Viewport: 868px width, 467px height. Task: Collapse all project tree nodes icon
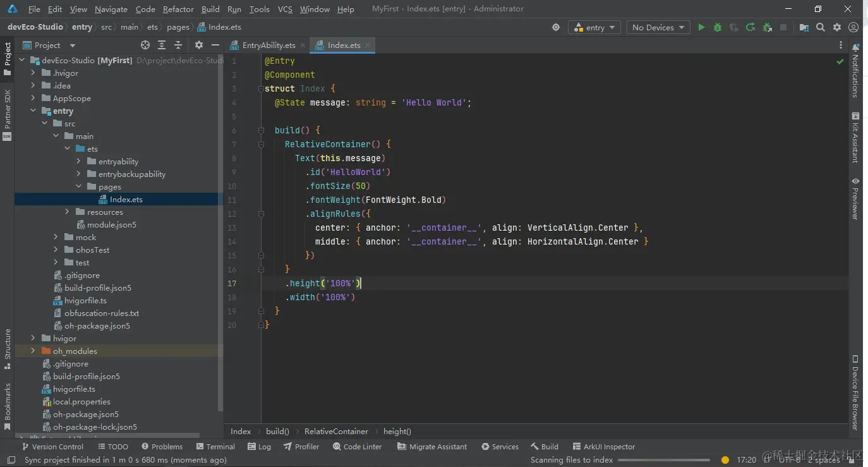178,45
